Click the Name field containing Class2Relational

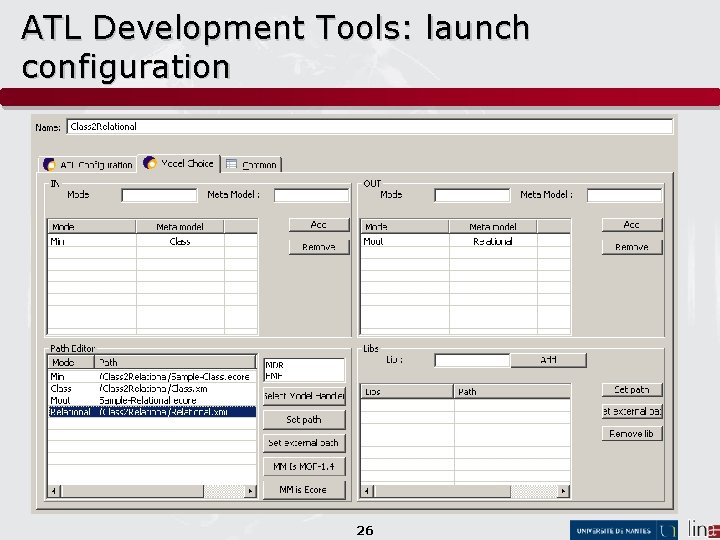tap(370, 127)
